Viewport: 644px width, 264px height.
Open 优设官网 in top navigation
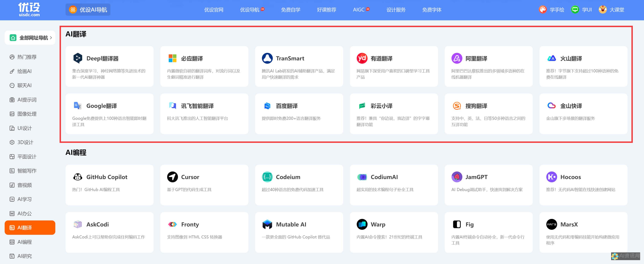click(x=214, y=9)
